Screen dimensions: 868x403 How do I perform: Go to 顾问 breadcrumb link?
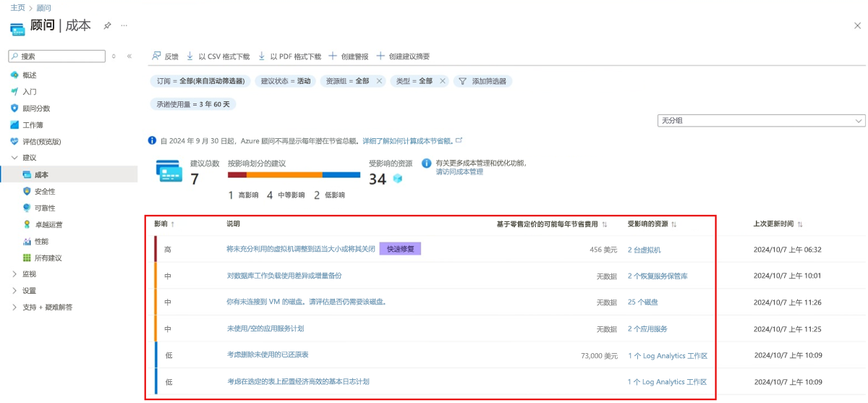point(44,7)
